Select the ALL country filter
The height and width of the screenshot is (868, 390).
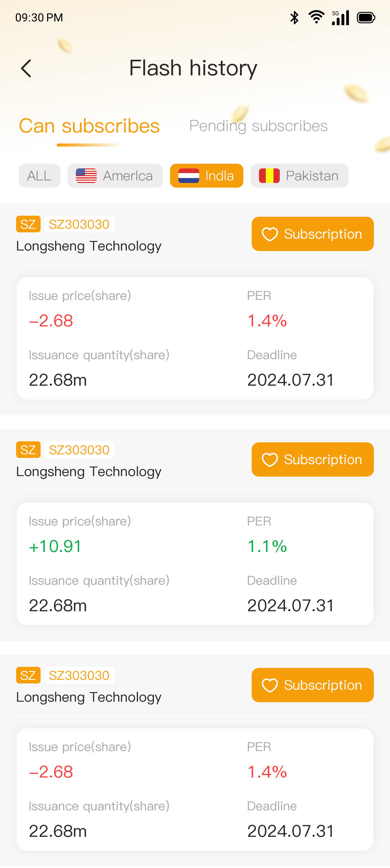(x=40, y=176)
